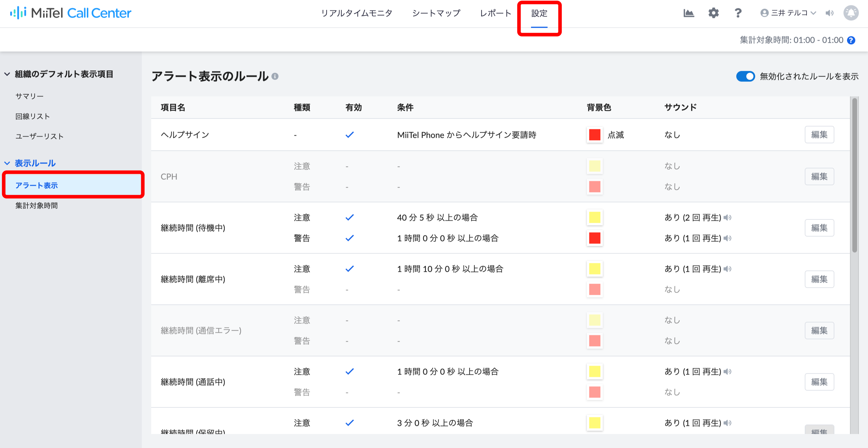868x448 pixels.
Task: Play sound for the 3 分 0 秒 rule
Action: point(727,423)
